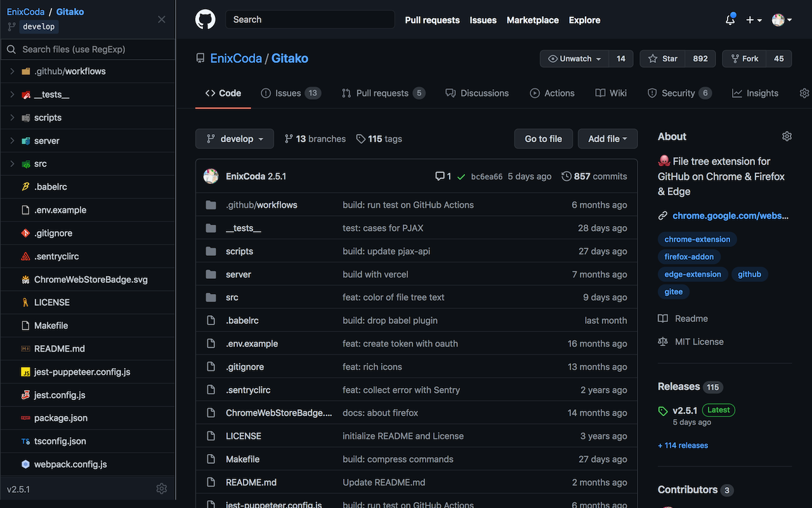Open GitHub notifications bell
This screenshot has width=812, height=508.
point(730,20)
